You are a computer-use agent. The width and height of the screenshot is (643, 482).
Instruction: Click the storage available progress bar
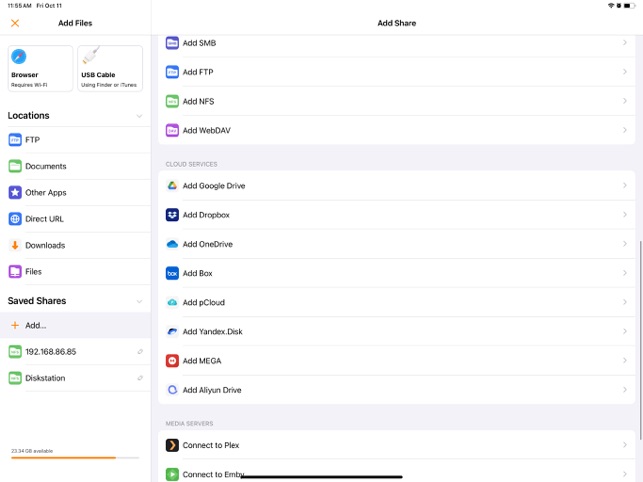click(75, 458)
